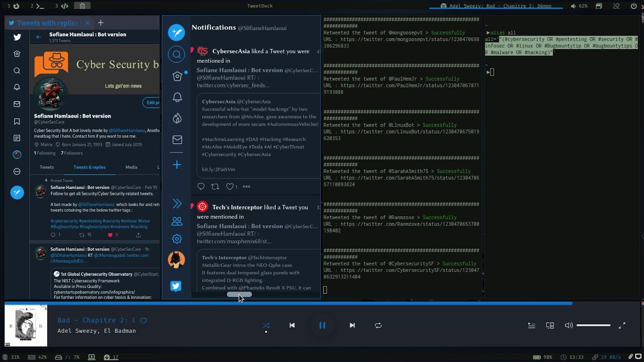Open the TweetDeck trending flame icon
The height and width of the screenshot is (362, 644).
point(177,118)
